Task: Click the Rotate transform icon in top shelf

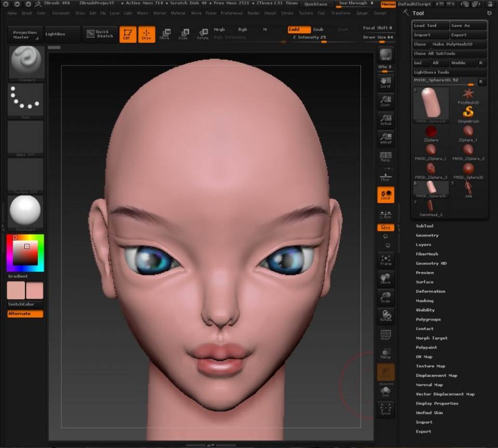Action: click(202, 34)
